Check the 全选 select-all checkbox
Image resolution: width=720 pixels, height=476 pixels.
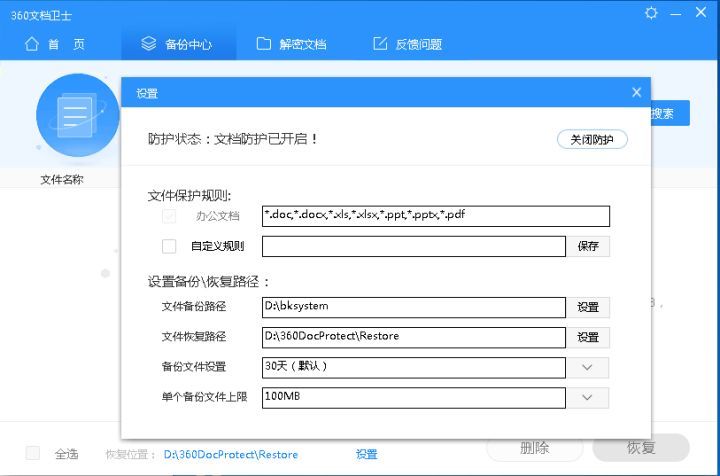33,453
